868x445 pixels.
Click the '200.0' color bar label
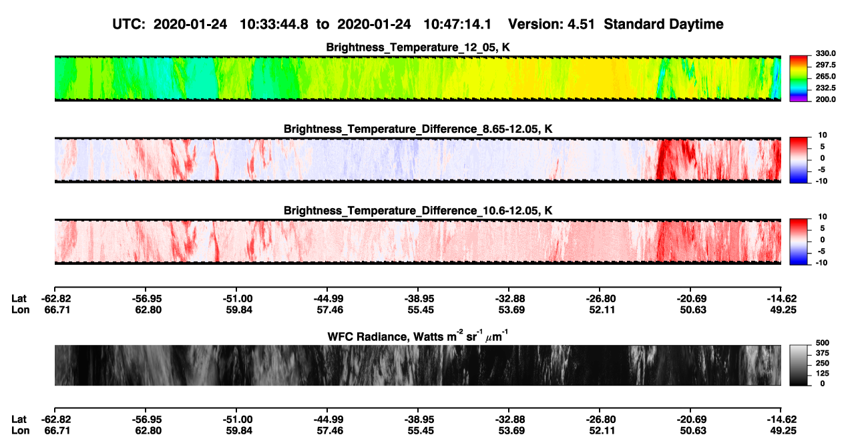coord(825,99)
